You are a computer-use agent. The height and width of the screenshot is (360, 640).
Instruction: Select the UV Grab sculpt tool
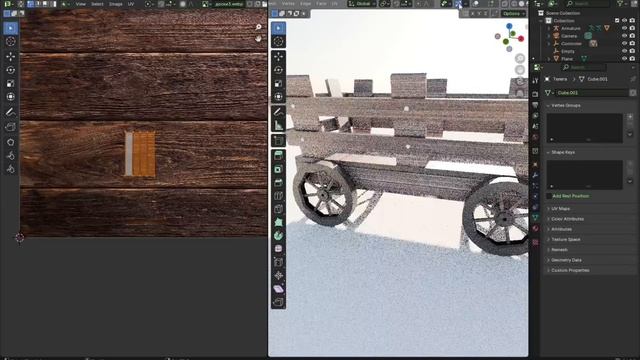click(11, 142)
